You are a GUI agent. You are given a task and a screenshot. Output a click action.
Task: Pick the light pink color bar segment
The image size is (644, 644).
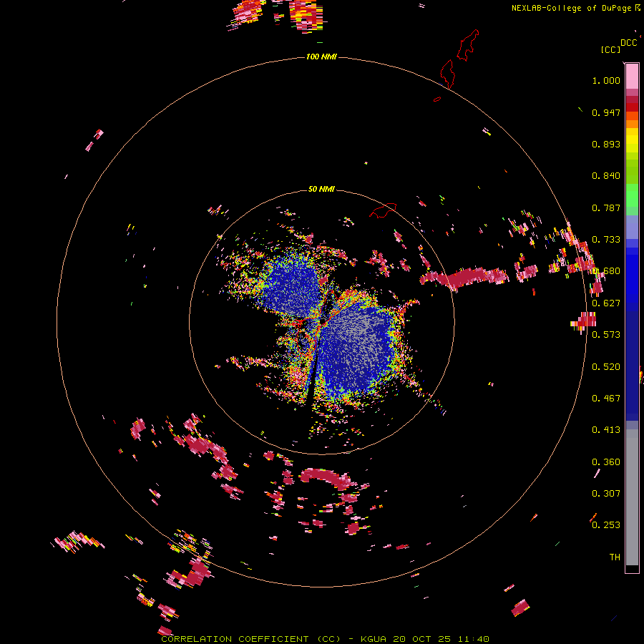point(632,77)
